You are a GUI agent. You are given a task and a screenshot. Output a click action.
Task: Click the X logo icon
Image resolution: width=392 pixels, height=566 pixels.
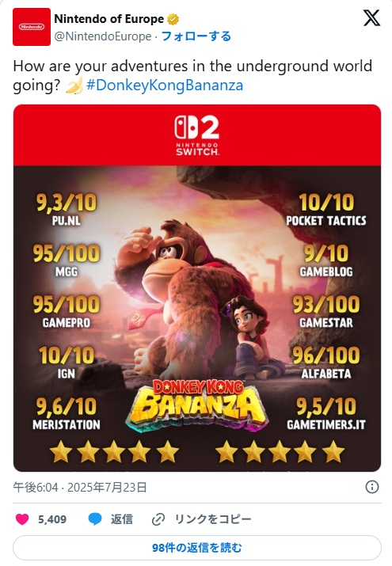[x=371, y=18]
